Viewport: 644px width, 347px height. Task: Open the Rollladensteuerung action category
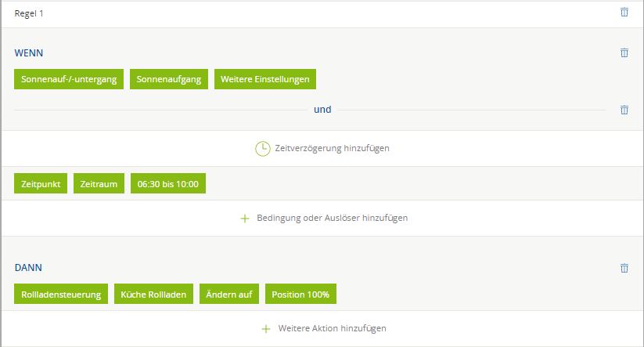(x=61, y=295)
